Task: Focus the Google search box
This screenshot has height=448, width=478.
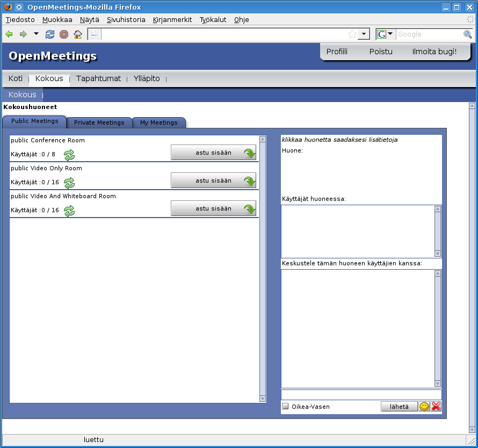Action: click(x=429, y=34)
